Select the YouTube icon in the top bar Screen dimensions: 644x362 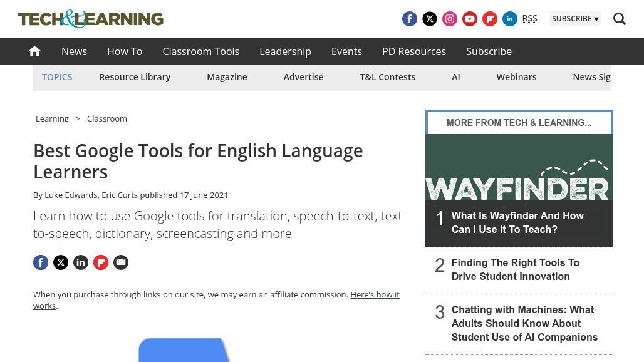[470, 19]
